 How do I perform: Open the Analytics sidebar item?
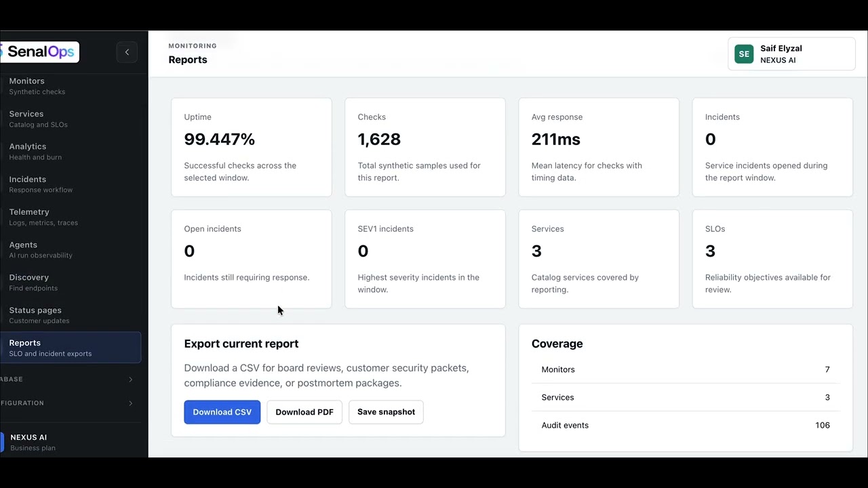click(71, 151)
